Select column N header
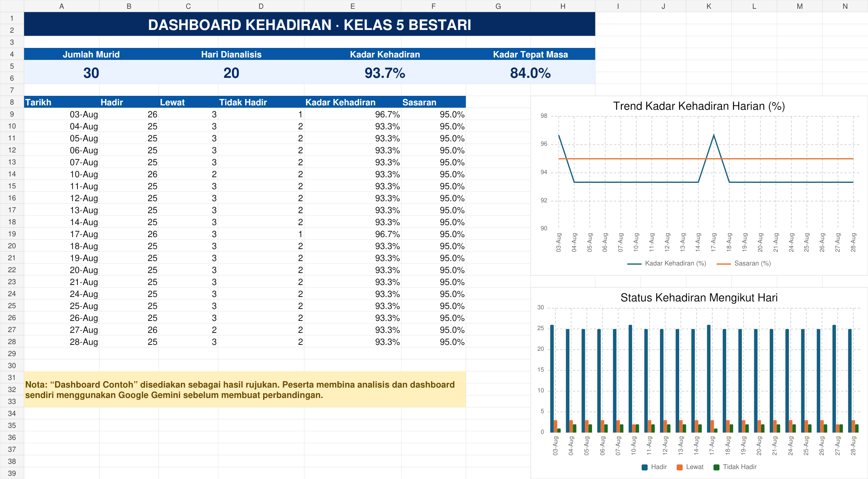This screenshot has width=868, height=479. tap(845, 6)
